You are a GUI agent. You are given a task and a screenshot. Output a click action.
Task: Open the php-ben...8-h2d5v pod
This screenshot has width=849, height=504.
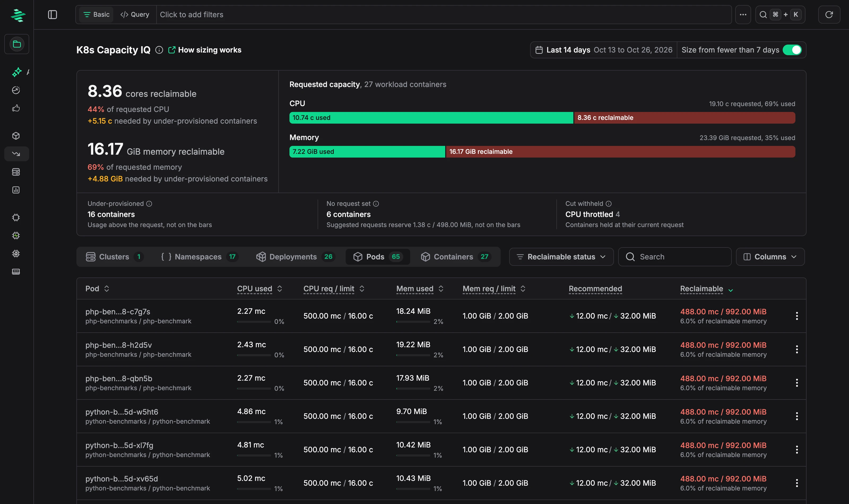(x=119, y=345)
